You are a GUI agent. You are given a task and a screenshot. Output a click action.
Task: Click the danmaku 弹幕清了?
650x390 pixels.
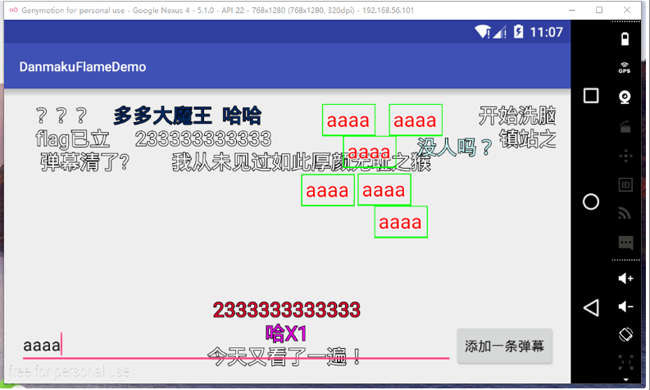(x=85, y=162)
